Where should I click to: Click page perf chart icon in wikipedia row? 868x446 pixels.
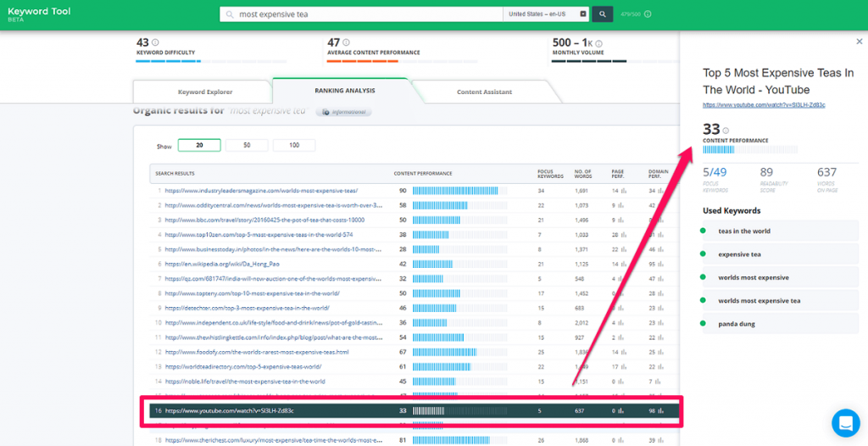pos(623,264)
